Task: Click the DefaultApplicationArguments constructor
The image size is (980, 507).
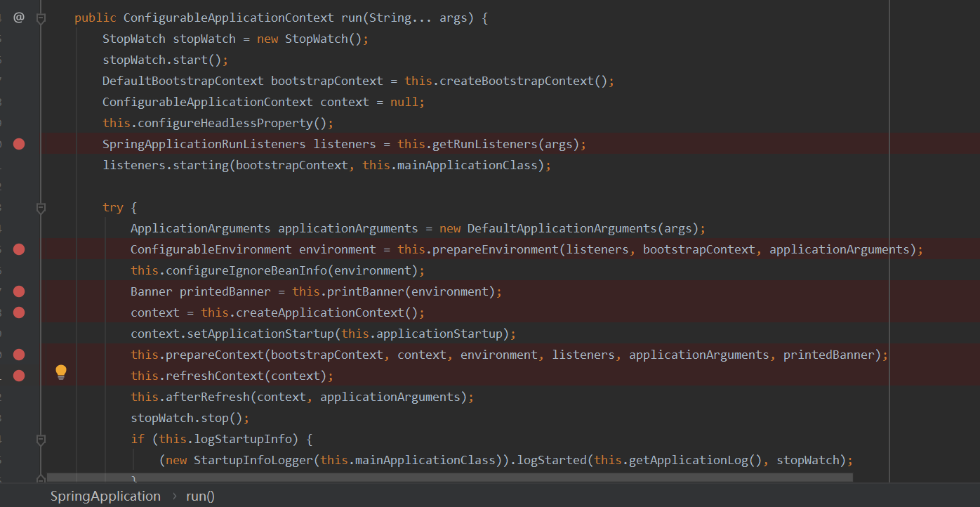Action: pyautogui.click(x=562, y=228)
